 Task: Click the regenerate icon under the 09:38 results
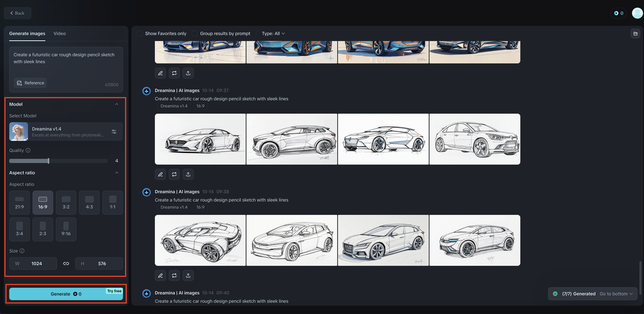pyautogui.click(x=174, y=275)
